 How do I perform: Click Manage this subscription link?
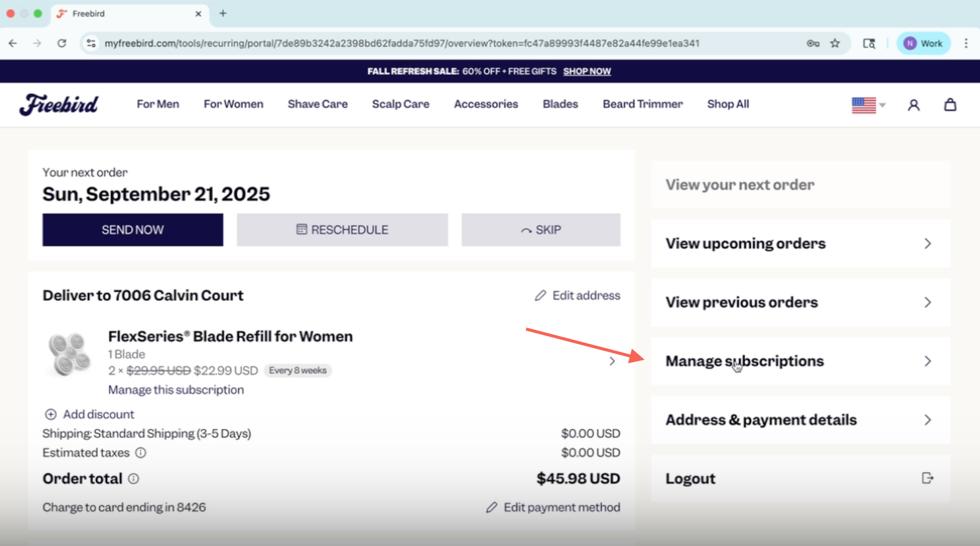pyautogui.click(x=176, y=390)
